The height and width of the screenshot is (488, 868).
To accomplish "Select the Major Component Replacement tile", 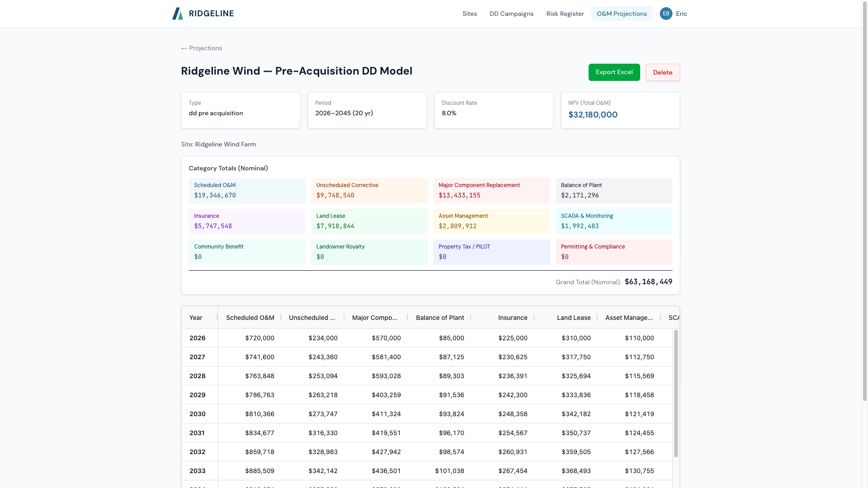I will (491, 190).
